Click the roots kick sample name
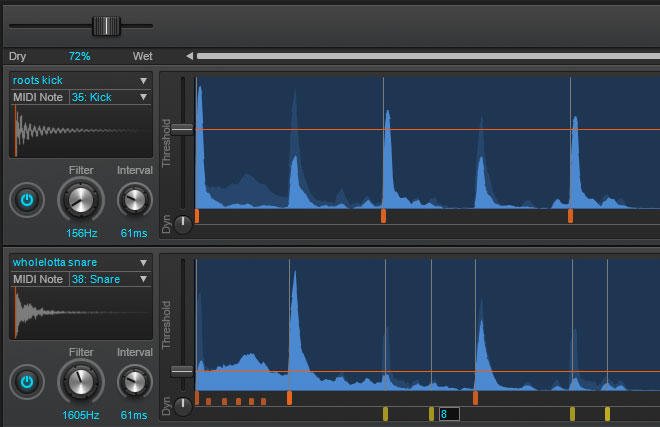 click(37, 80)
